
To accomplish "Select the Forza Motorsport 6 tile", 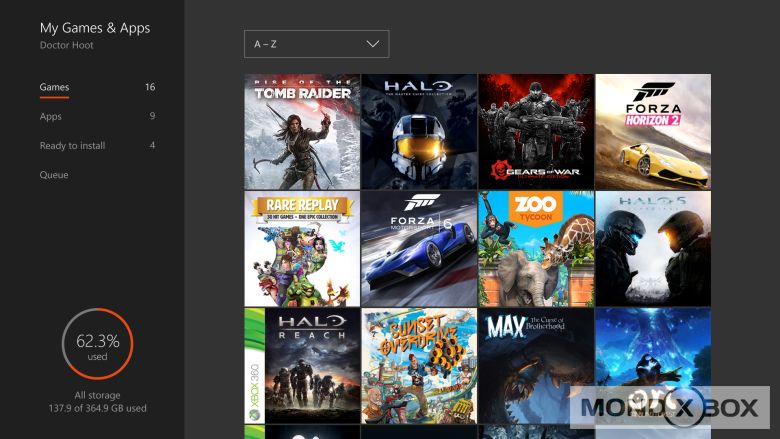I will pos(418,249).
